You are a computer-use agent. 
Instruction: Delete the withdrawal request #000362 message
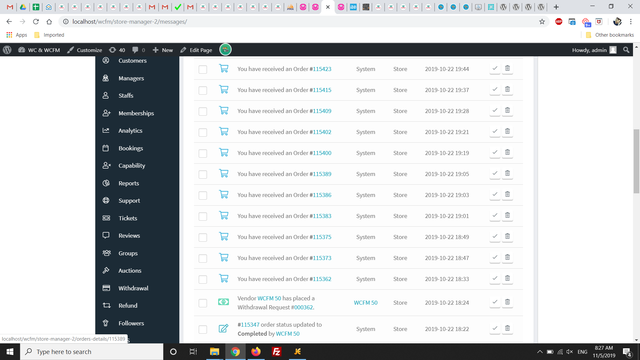pos(507,302)
